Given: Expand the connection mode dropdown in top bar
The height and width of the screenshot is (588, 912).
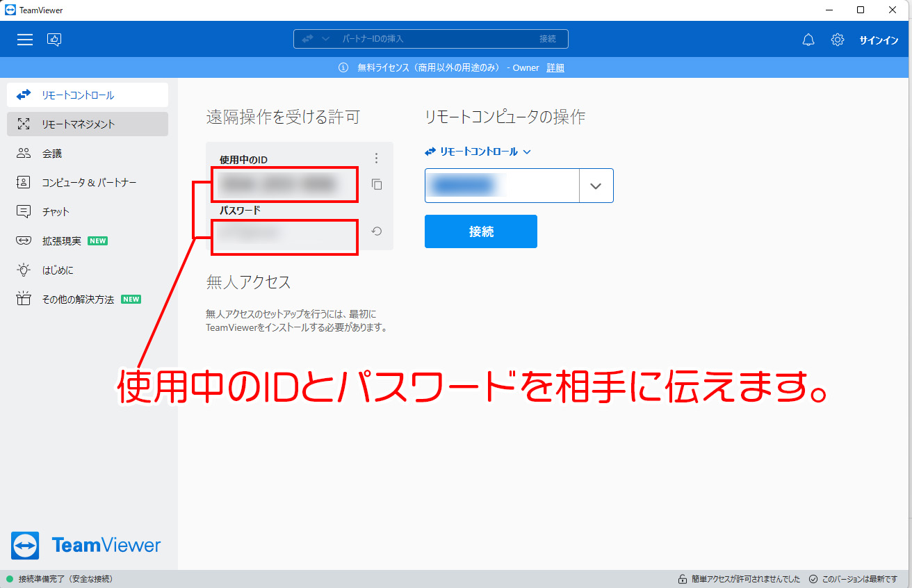Looking at the screenshot, I should click(326, 39).
